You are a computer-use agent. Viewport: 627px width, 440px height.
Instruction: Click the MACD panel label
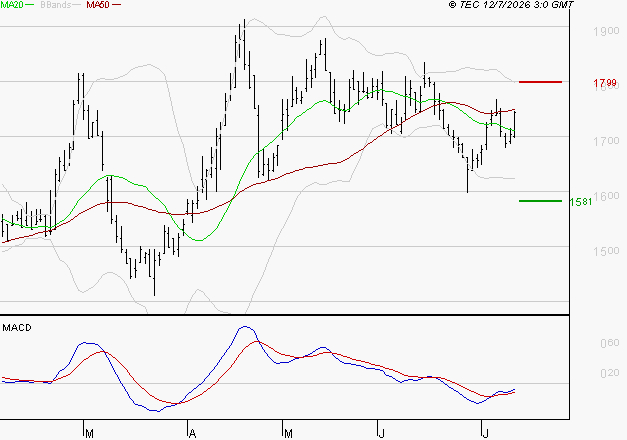click(x=17, y=328)
